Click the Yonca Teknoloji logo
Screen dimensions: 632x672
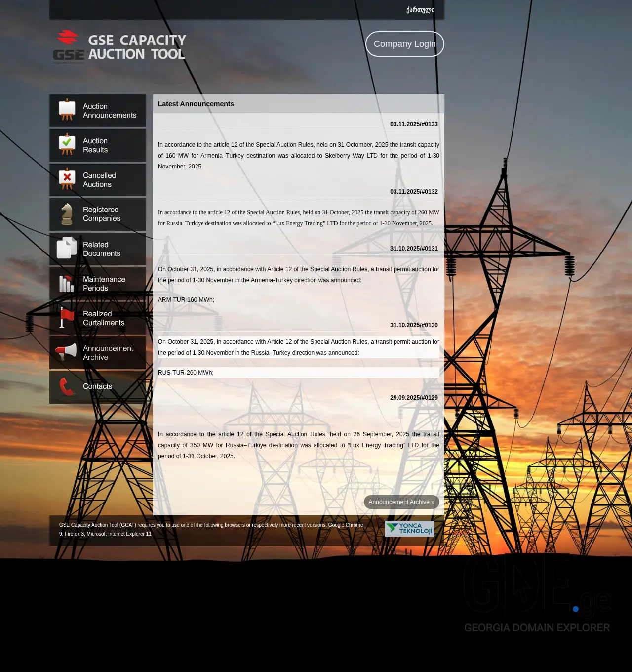tap(409, 528)
